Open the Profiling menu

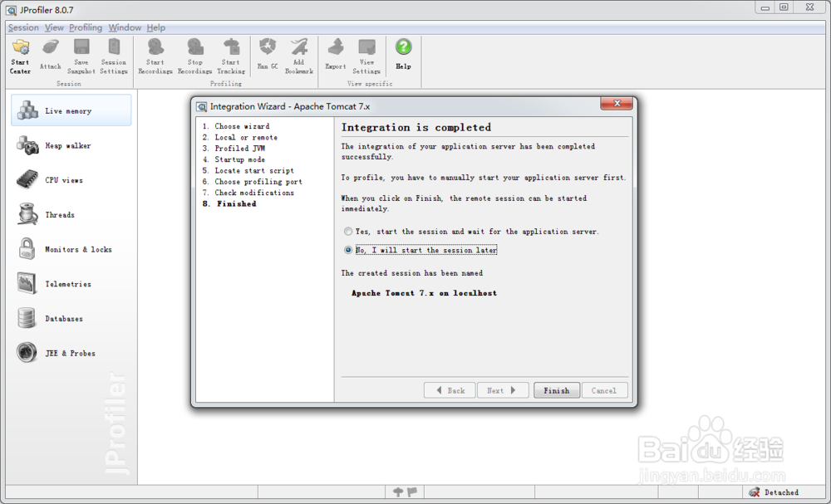pos(86,27)
